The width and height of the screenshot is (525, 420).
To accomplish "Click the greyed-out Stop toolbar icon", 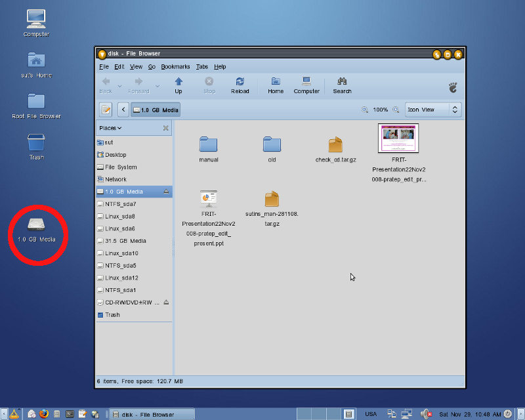I will coord(209,81).
